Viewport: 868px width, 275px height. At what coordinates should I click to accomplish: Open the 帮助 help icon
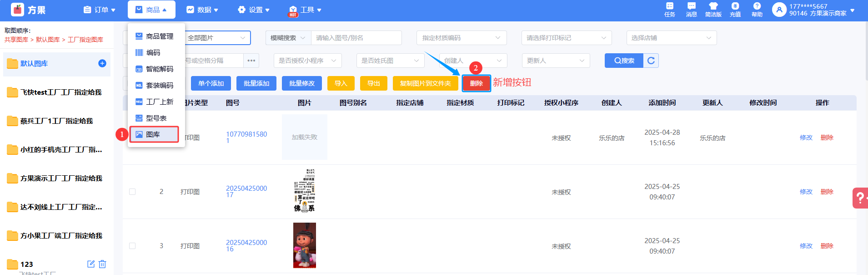click(x=757, y=9)
